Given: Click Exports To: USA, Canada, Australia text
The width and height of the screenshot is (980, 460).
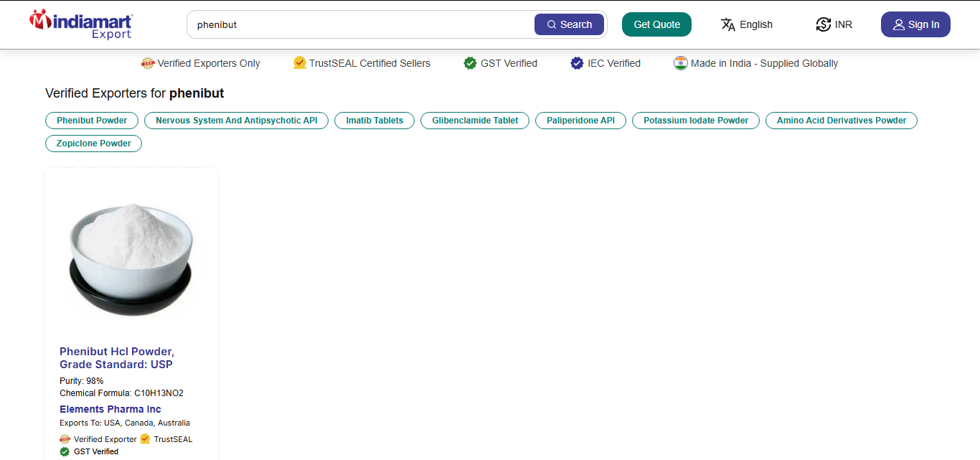Looking at the screenshot, I should click(125, 423).
